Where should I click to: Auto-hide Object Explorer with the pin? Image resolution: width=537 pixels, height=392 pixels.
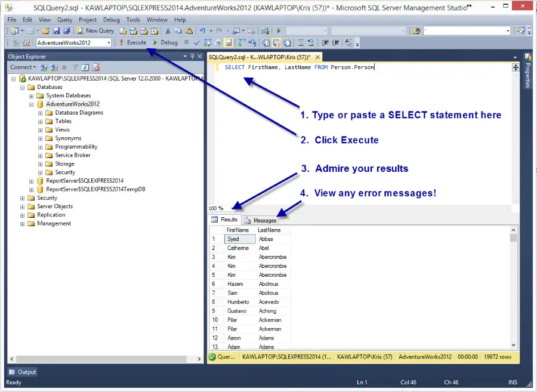(192, 57)
